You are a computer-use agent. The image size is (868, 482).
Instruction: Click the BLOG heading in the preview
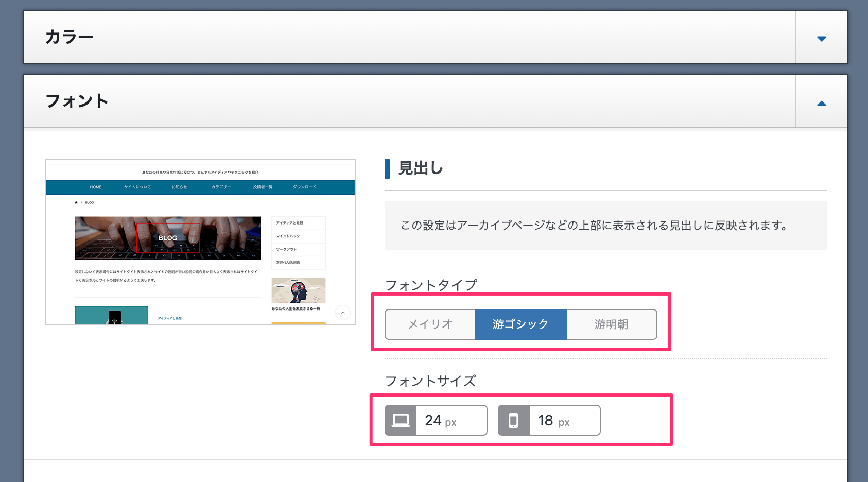[x=168, y=238]
